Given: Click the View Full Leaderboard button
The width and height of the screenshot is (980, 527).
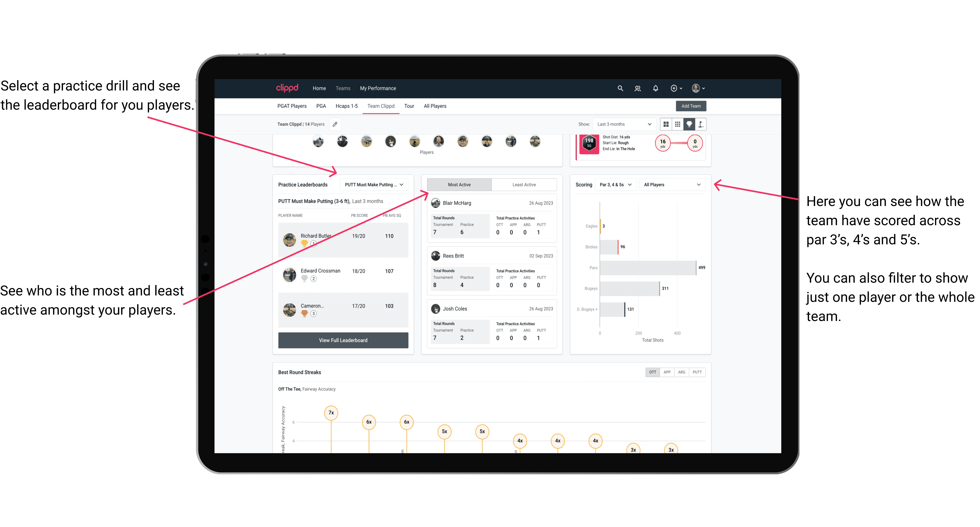Looking at the screenshot, I should point(343,340).
